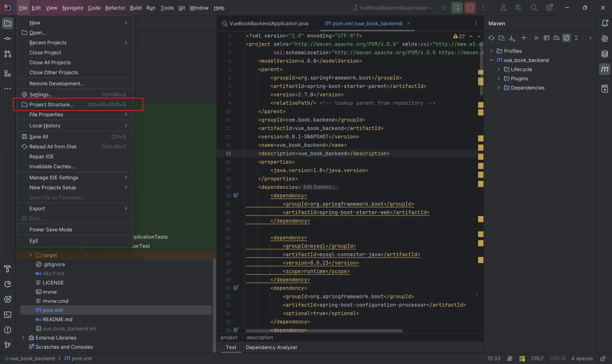Image resolution: width=612 pixels, height=364 pixels.
Task: Open the Dependency Analyzer tab
Action: coord(271,347)
